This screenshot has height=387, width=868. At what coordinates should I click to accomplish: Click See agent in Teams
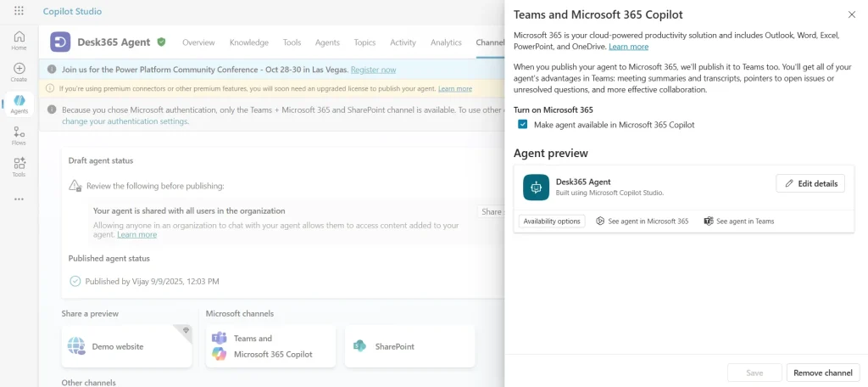point(739,222)
